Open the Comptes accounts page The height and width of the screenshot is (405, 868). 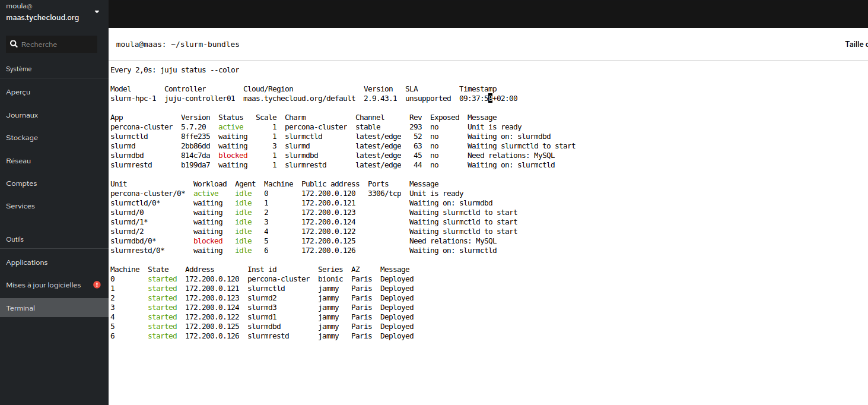pyautogui.click(x=20, y=183)
